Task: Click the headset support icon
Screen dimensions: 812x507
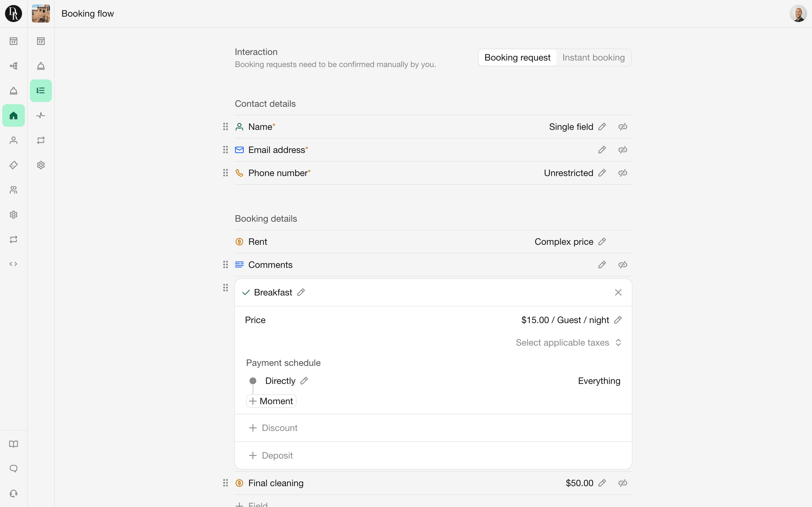Action: [14, 493]
